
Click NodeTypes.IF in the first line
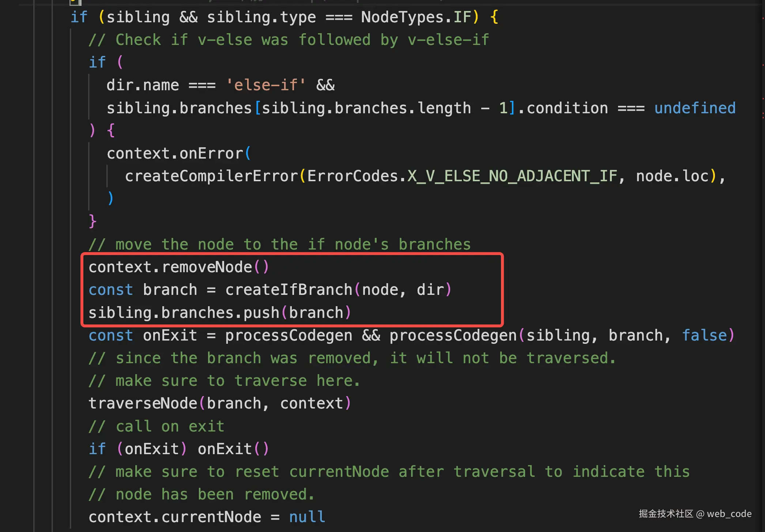click(x=416, y=17)
